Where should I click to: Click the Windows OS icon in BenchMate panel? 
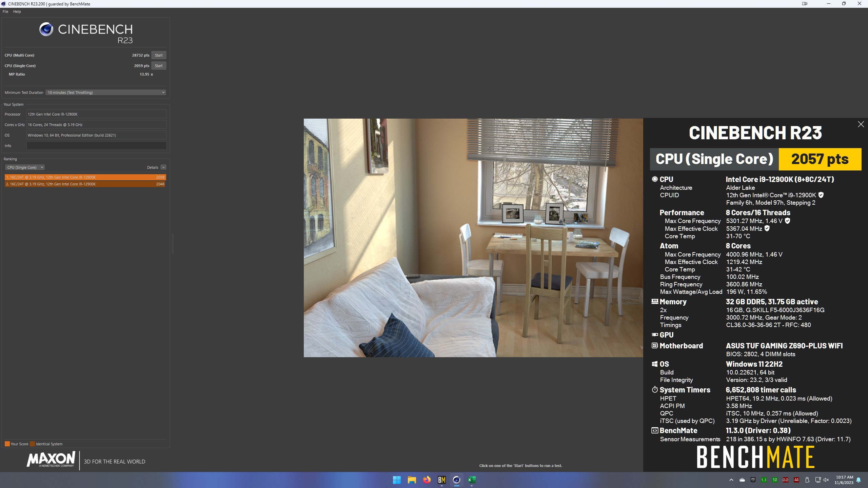coord(655,364)
